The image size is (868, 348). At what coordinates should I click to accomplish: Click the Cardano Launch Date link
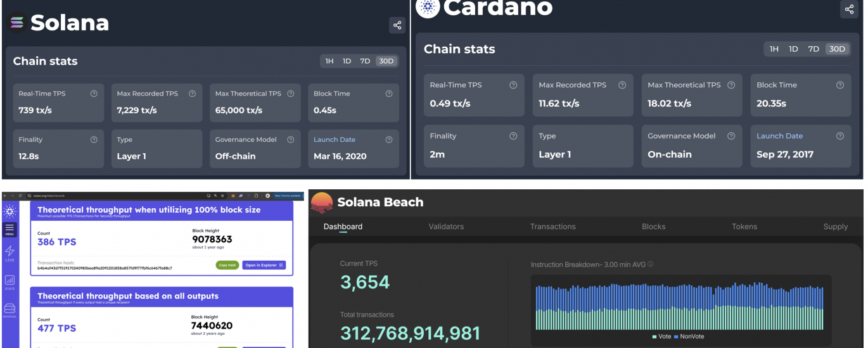pos(779,136)
